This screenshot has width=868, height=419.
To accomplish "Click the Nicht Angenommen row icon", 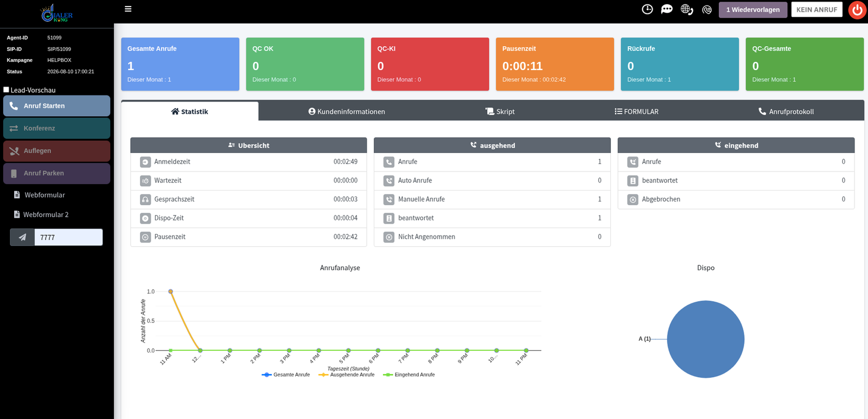I will coord(389,237).
